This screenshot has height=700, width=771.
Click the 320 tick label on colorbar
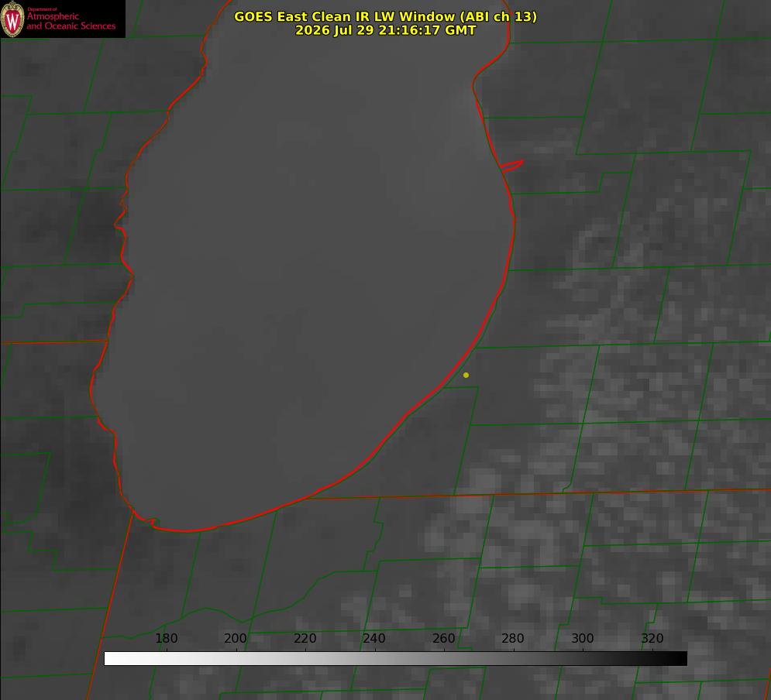(x=652, y=639)
